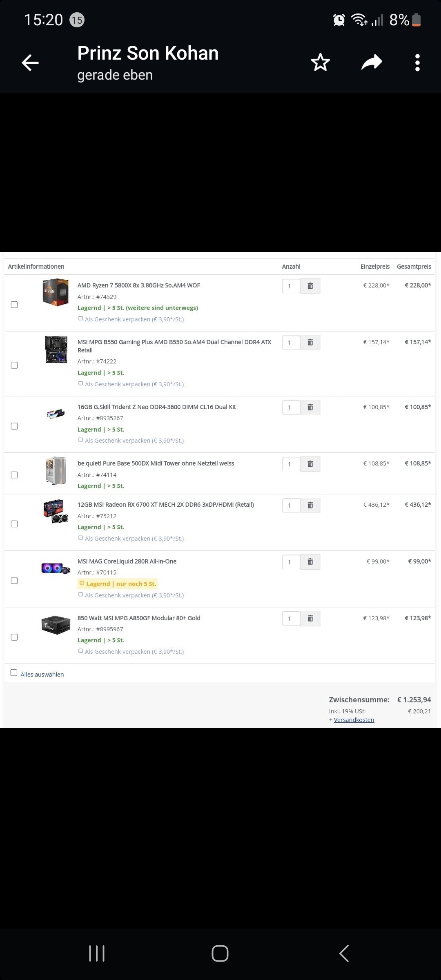Open the three-dot overflow menu
The width and height of the screenshot is (441, 980).
[x=417, y=63]
